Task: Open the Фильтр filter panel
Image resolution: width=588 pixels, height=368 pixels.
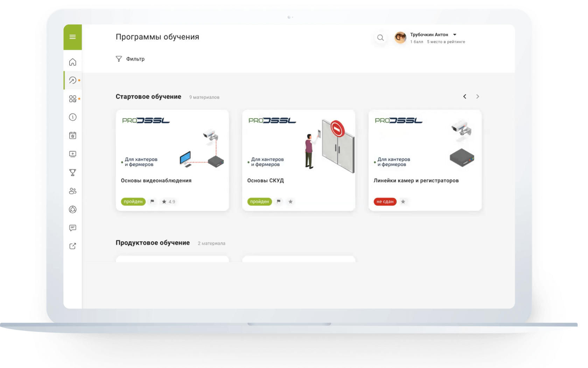Action: tap(130, 59)
